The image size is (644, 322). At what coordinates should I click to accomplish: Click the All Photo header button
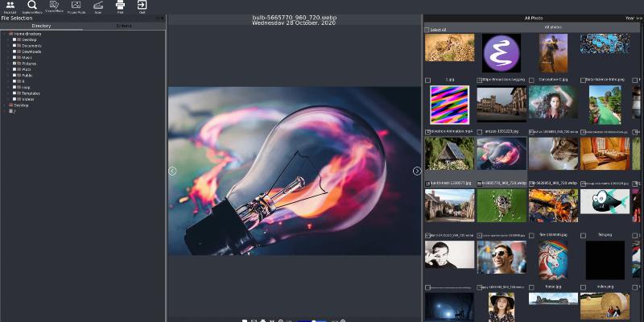[533, 17]
